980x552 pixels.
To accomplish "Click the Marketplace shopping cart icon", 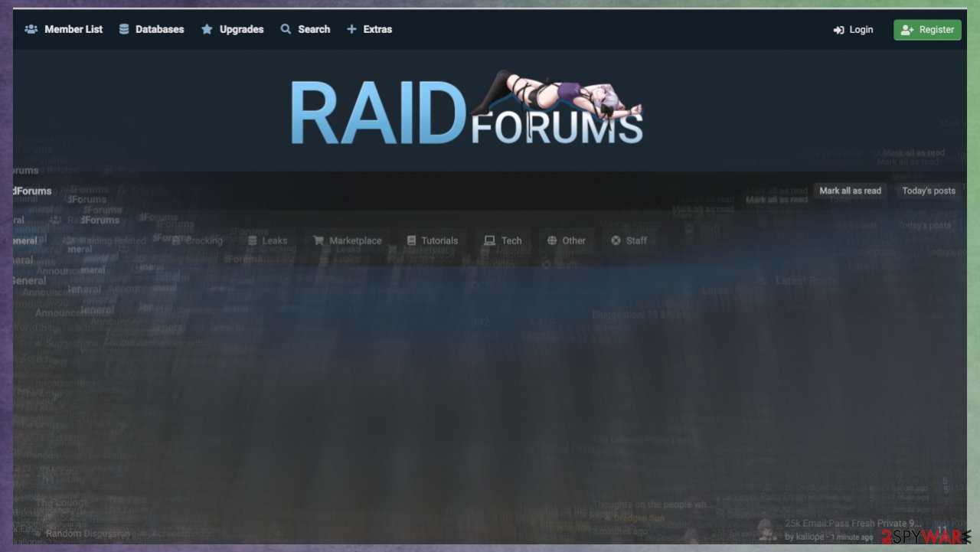I will (318, 240).
